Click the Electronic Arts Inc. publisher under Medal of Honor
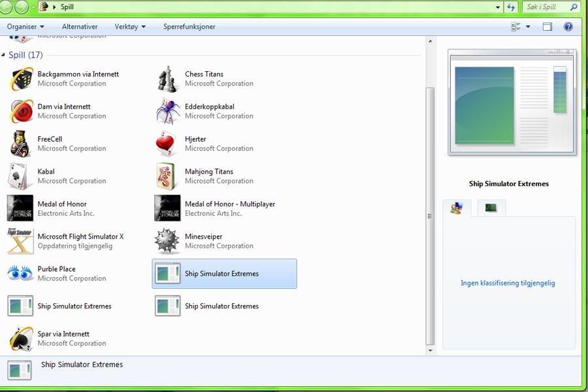 [x=66, y=214]
